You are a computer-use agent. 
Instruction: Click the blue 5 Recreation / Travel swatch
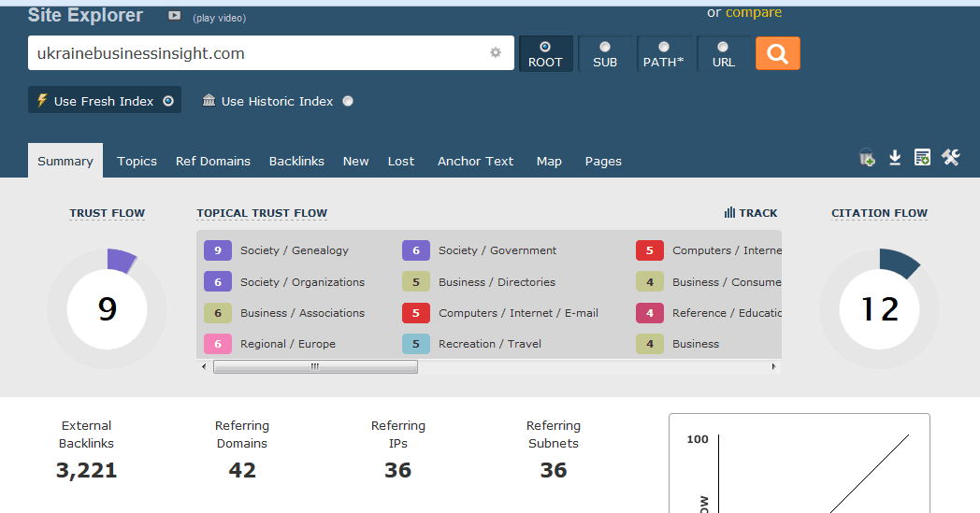[415, 344]
